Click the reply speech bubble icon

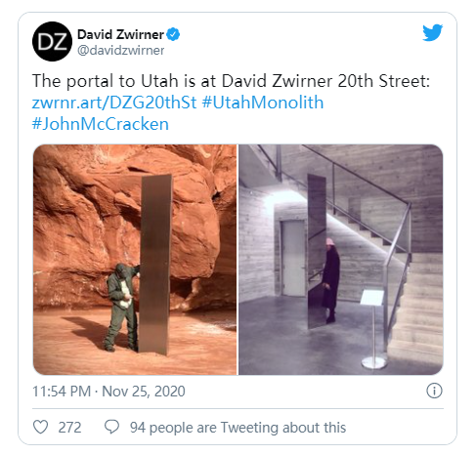pyautogui.click(x=111, y=427)
